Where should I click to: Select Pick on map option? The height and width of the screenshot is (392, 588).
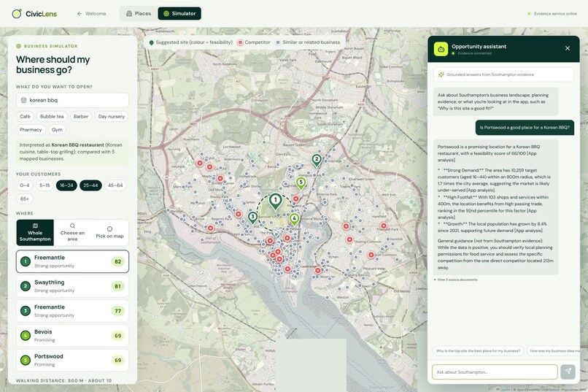(x=109, y=233)
